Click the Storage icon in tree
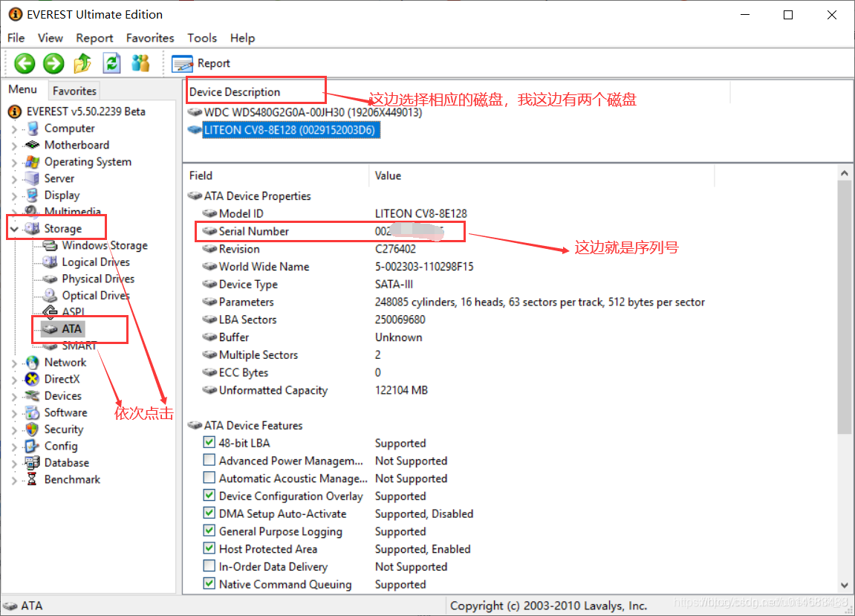Viewport: 855px width, 616px height. click(33, 228)
